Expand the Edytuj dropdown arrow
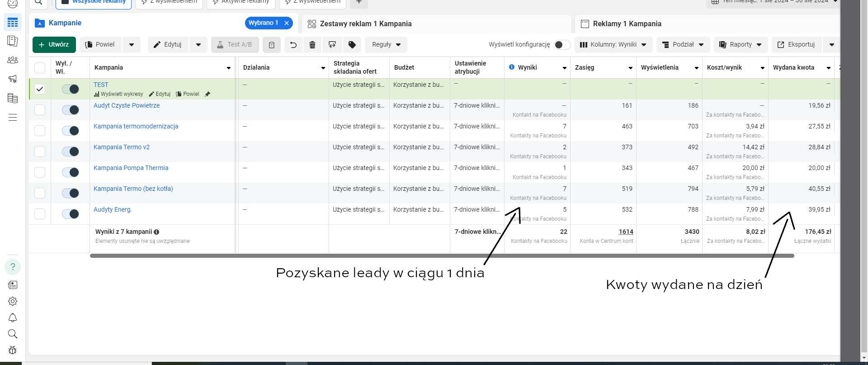 coord(198,45)
